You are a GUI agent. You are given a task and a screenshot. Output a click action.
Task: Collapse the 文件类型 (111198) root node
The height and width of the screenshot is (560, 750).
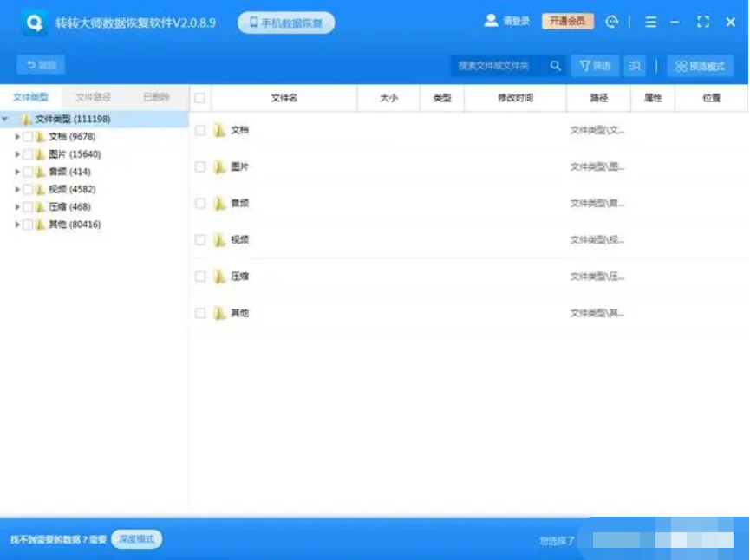(x=6, y=120)
